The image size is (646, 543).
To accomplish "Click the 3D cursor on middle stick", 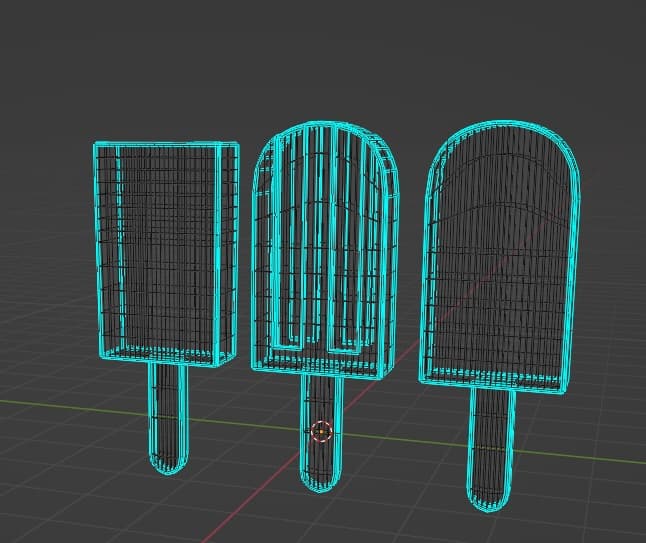I will (x=321, y=431).
